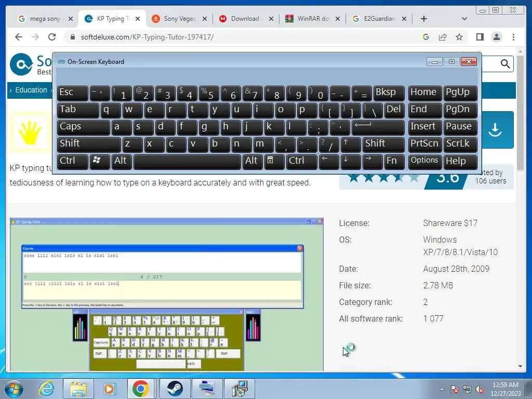Toggle the right Alt key
The image size is (532, 399).
point(252,162)
